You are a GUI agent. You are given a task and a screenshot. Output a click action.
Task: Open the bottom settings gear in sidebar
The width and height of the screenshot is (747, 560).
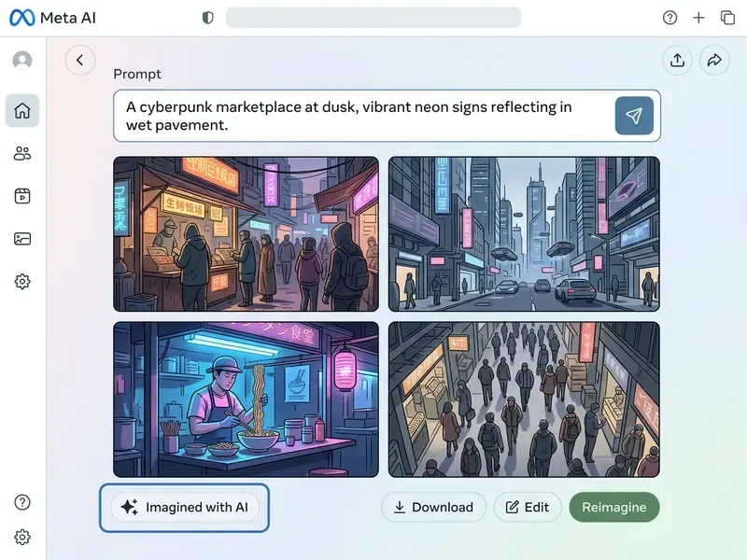22,538
